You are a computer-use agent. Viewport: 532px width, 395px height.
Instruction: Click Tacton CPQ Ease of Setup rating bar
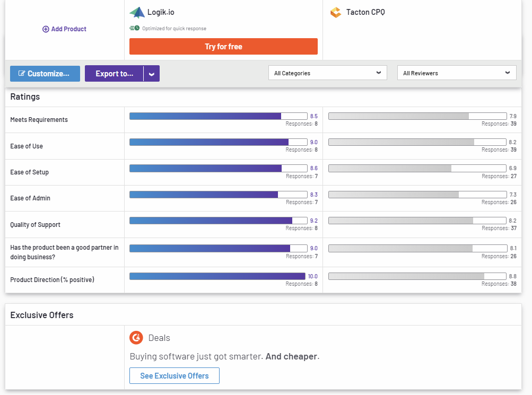pyautogui.click(x=417, y=168)
